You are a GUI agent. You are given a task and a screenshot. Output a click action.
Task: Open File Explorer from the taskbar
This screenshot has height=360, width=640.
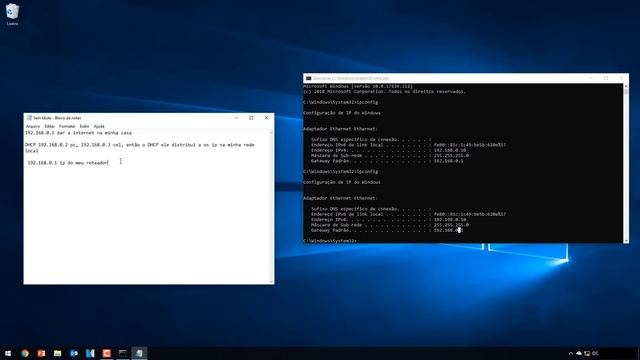pyautogui.click(x=58, y=353)
